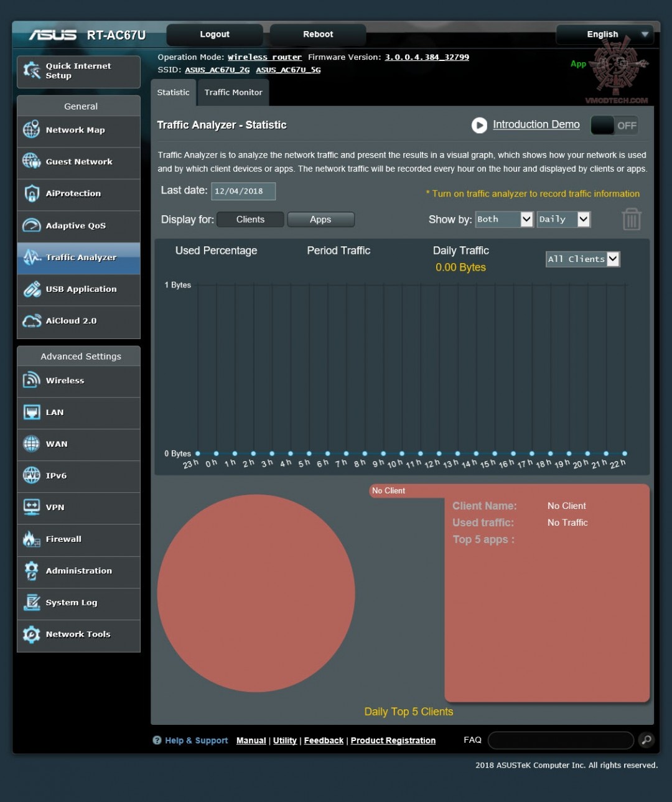Click the Logout button
This screenshot has width=672, height=802.
tap(215, 34)
